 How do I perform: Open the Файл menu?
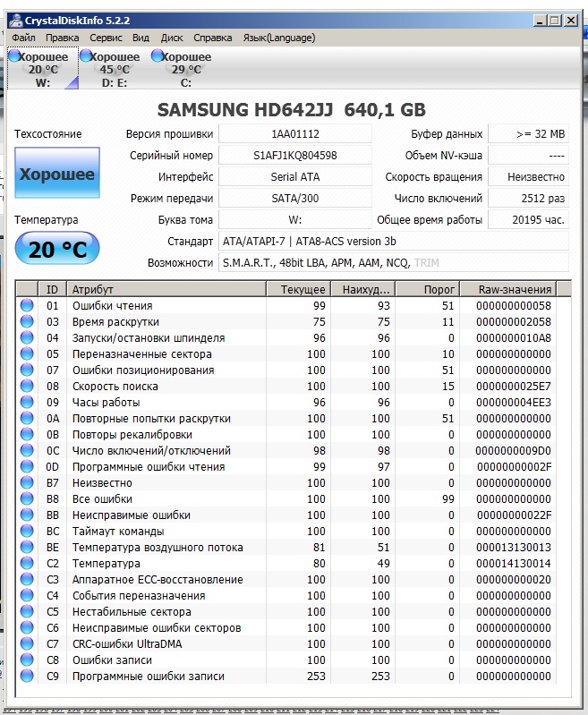(x=23, y=38)
